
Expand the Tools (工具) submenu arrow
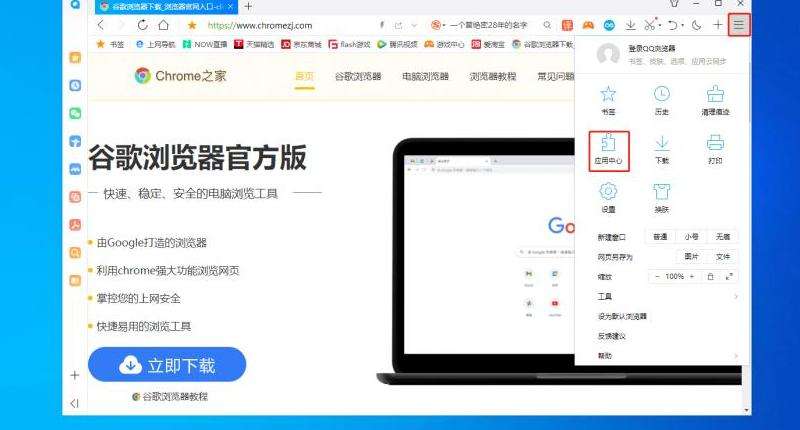(736, 296)
